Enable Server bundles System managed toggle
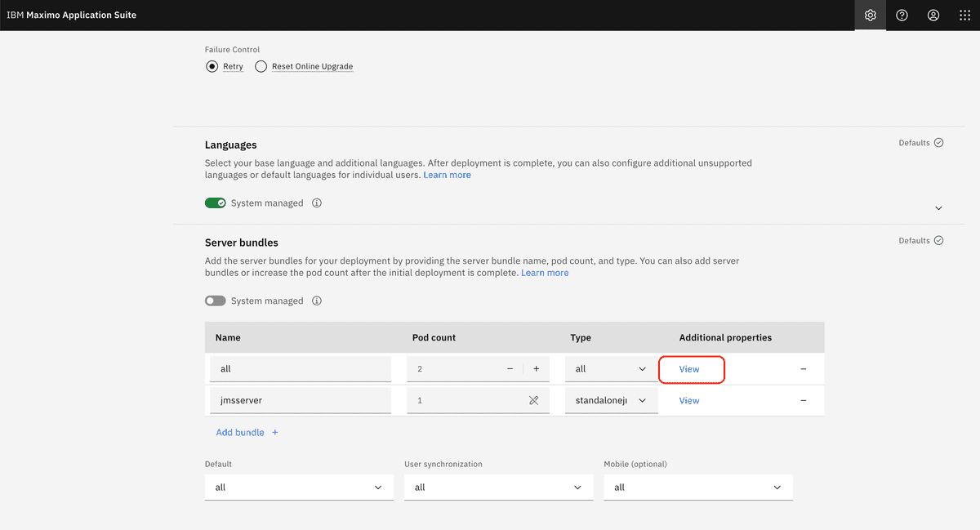The width and height of the screenshot is (980, 530). click(216, 301)
